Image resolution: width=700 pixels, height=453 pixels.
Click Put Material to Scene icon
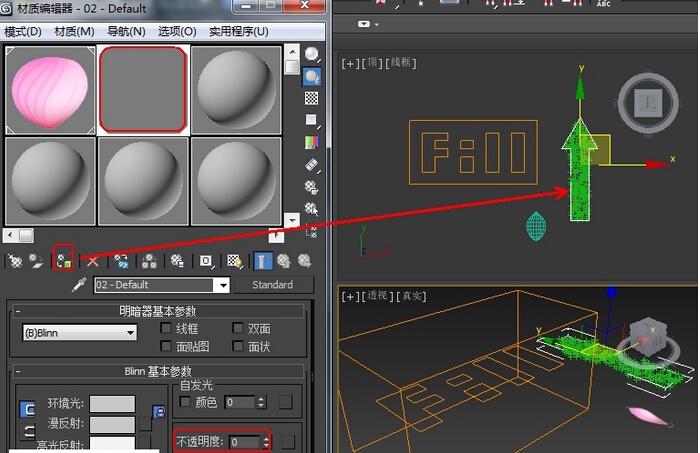point(36,261)
